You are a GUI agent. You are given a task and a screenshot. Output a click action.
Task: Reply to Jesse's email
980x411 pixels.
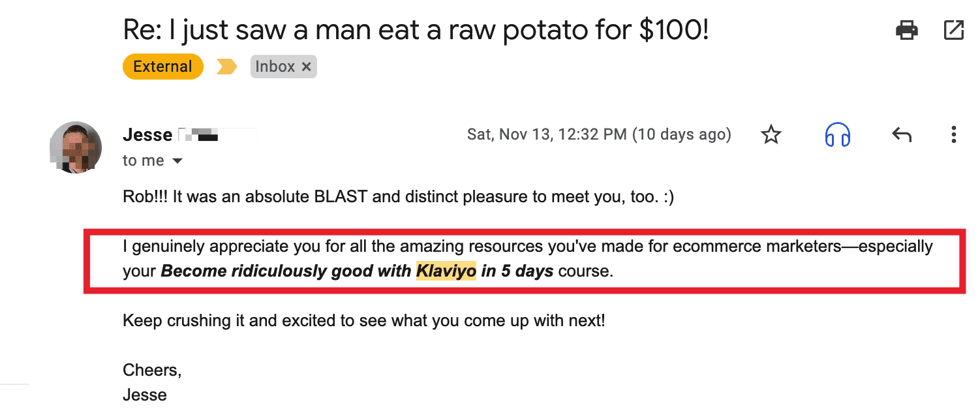(901, 135)
